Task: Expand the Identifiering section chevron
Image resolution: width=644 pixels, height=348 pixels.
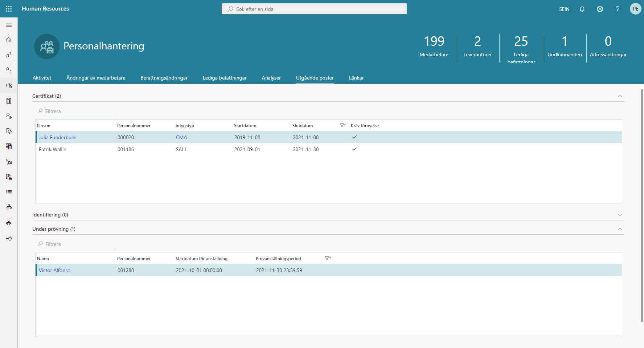Action: click(620, 215)
